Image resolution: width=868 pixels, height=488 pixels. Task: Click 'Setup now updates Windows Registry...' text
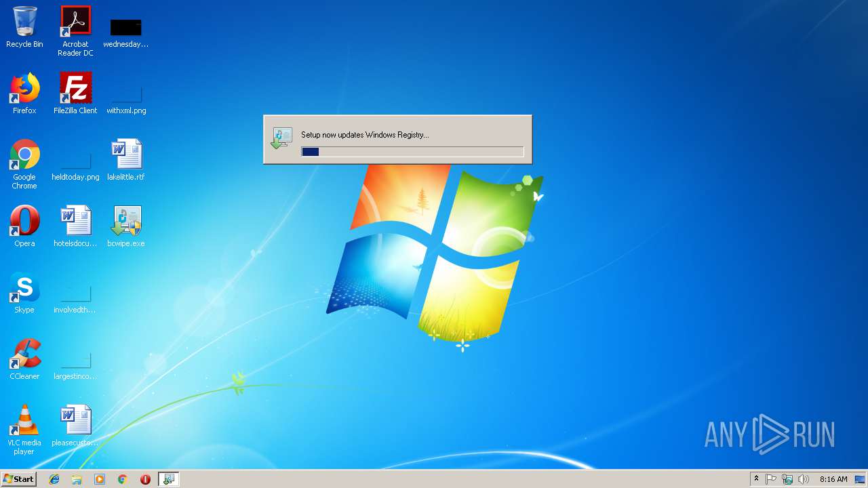[x=365, y=135]
